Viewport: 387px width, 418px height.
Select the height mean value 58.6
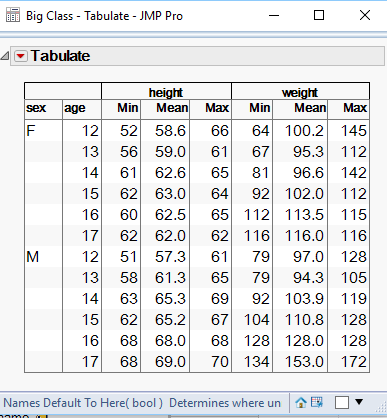(x=170, y=131)
